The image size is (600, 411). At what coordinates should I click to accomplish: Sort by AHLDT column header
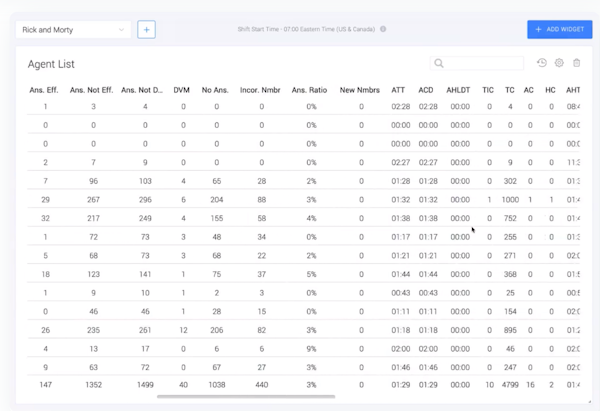(x=460, y=90)
